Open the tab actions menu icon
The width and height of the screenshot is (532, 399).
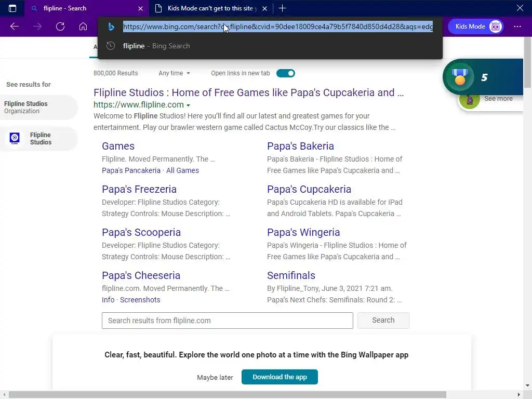click(x=12, y=8)
